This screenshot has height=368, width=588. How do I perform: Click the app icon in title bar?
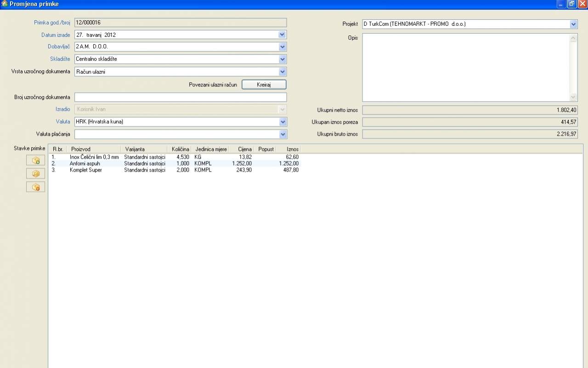coord(5,4)
